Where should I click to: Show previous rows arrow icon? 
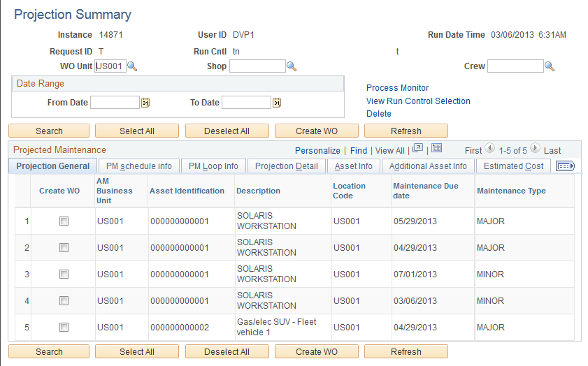point(489,148)
